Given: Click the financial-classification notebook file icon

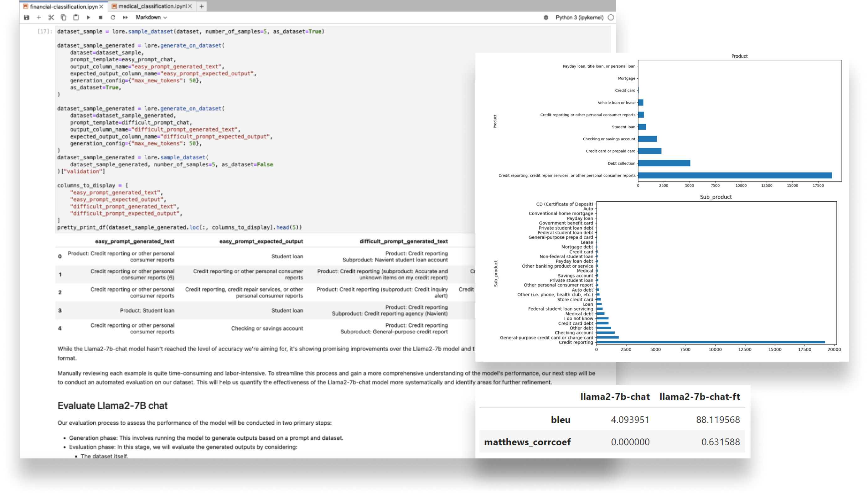Looking at the screenshot, I should [x=26, y=7].
